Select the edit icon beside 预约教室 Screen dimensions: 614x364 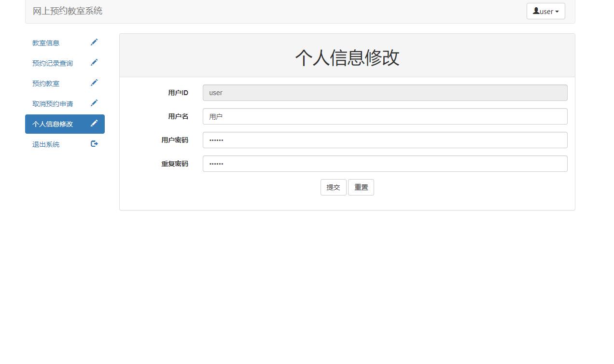point(94,82)
